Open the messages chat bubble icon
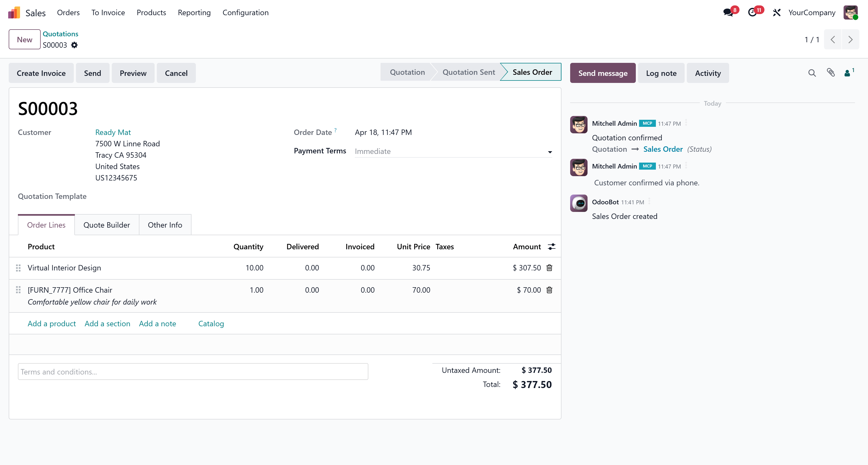 [729, 12]
